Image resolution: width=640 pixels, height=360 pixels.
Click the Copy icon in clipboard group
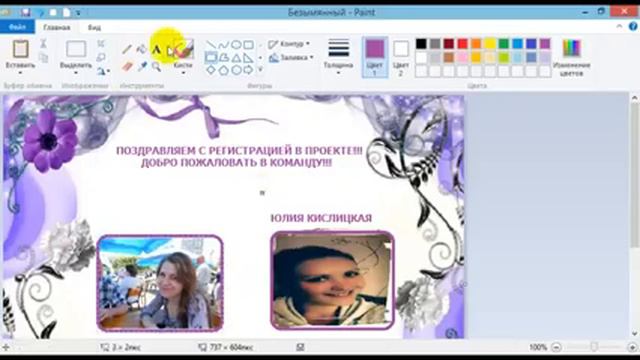[x=43, y=58]
